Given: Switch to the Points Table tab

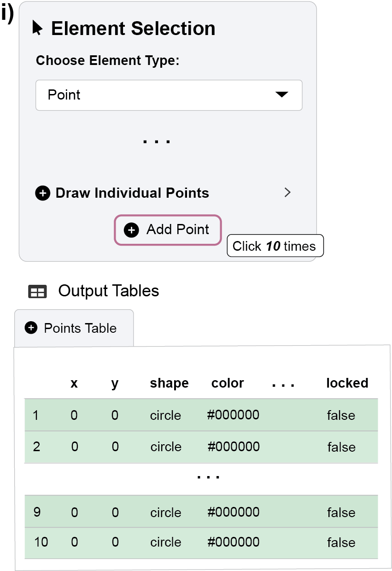Looking at the screenshot, I should coord(74,328).
